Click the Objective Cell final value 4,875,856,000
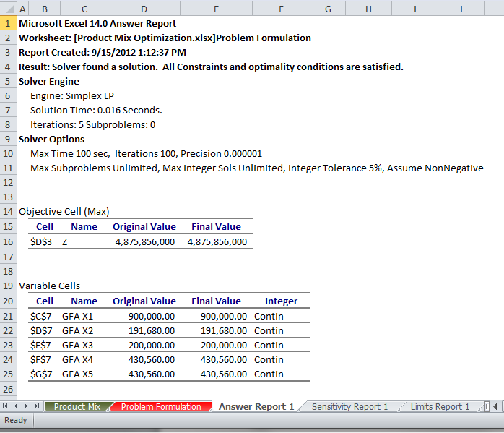This screenshot has width=504, height=433. (x=217, y=242)
